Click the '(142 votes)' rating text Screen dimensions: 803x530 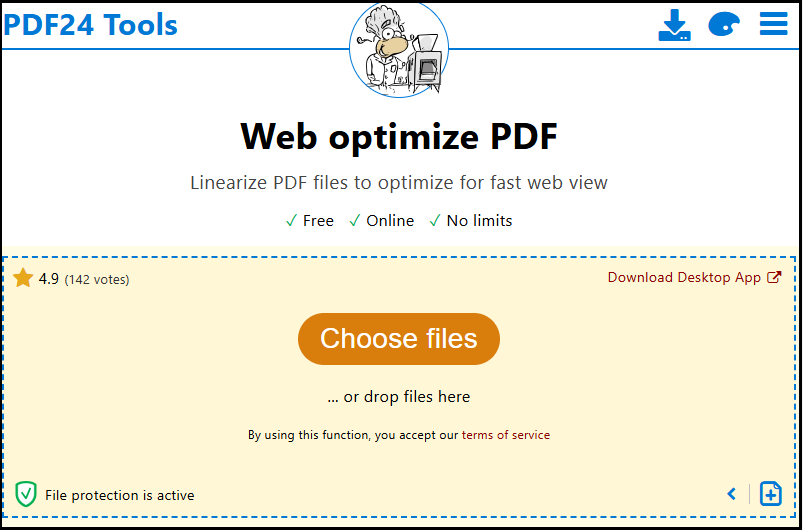pos(97,280)
